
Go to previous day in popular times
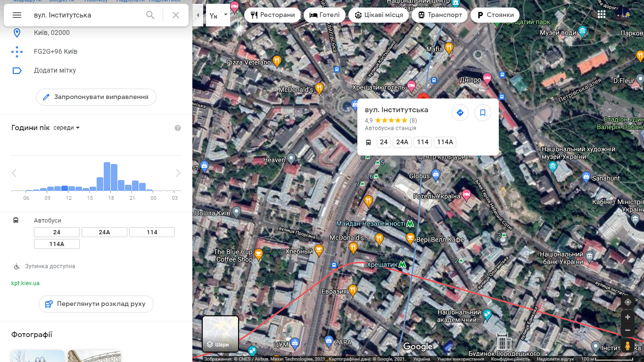click(14, 173)
